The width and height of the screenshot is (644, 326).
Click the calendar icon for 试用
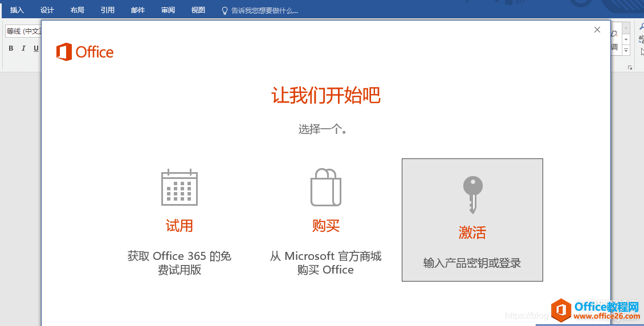point(180,188)
